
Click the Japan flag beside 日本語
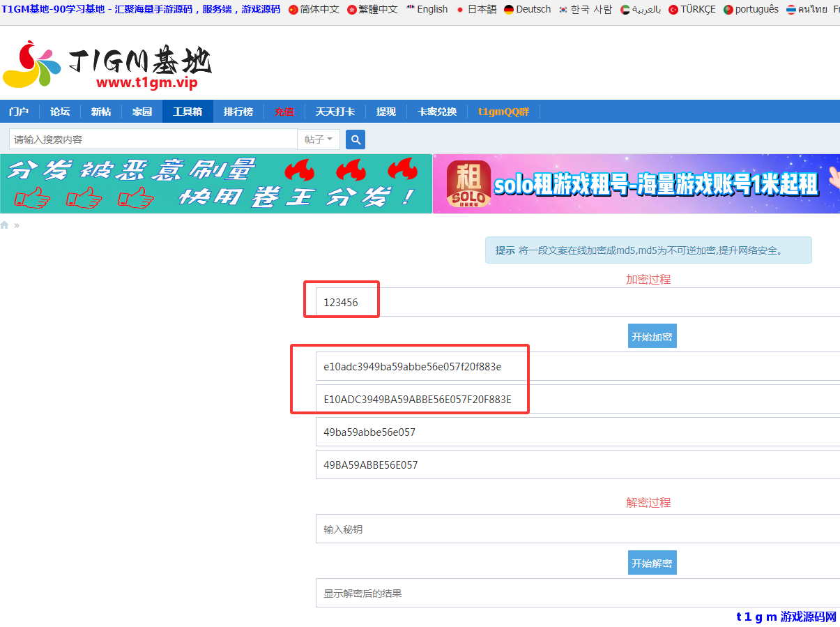click(461, 10)
